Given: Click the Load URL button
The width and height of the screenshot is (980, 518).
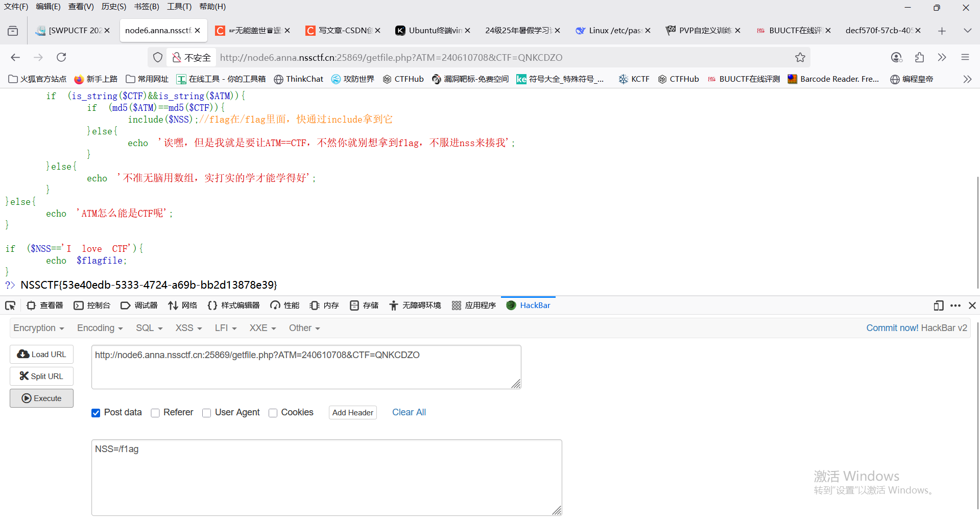Looking at the screenshot, I should [x=41, y=355].
